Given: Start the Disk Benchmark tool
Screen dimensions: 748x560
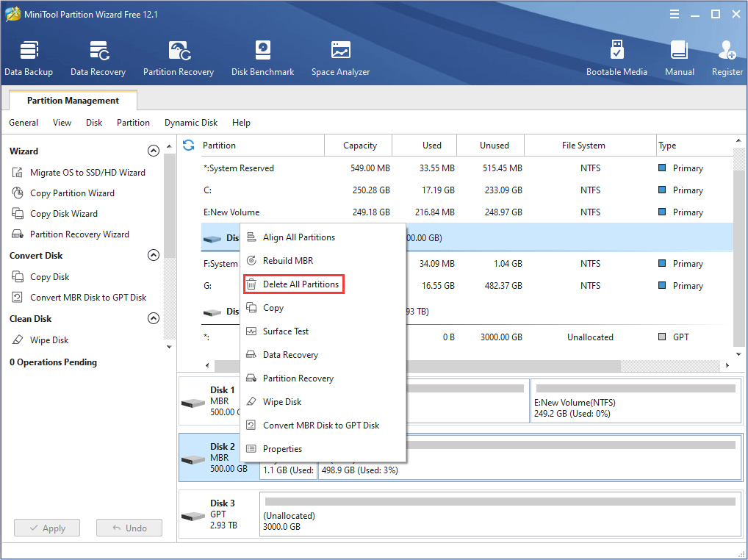Looking at the screenshot, I should click(x=263, y=58).
